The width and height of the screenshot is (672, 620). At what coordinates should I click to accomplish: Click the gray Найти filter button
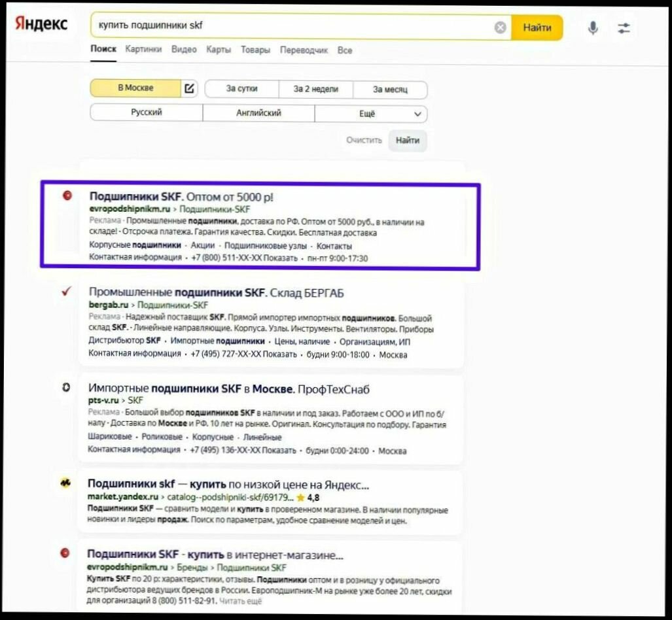pos(408,141)
